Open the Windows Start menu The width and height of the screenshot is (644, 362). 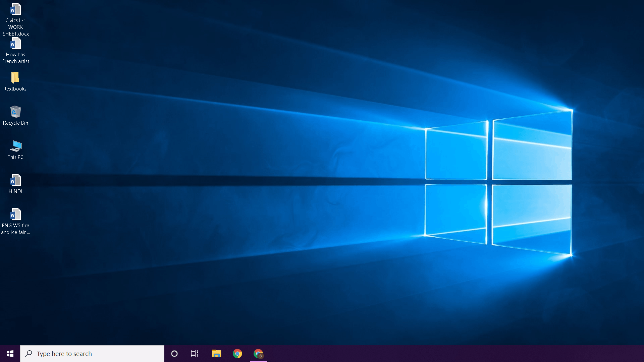tap(10, 354)
